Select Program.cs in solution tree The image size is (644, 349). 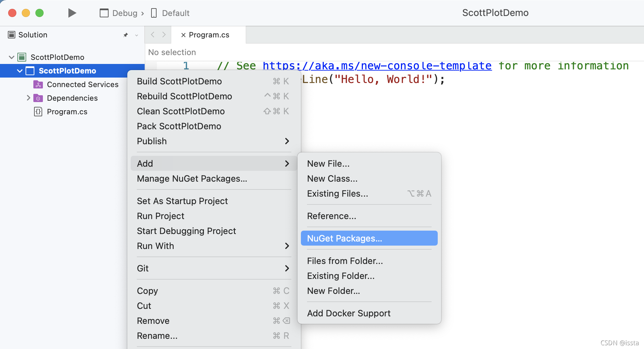[x=67, y=112]
